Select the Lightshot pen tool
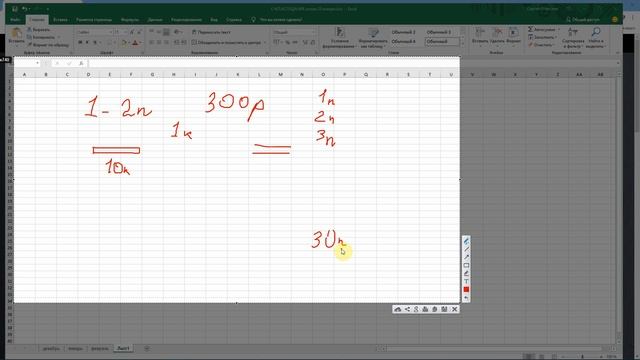The image size is (640, 360). click(x=466, y=241)
